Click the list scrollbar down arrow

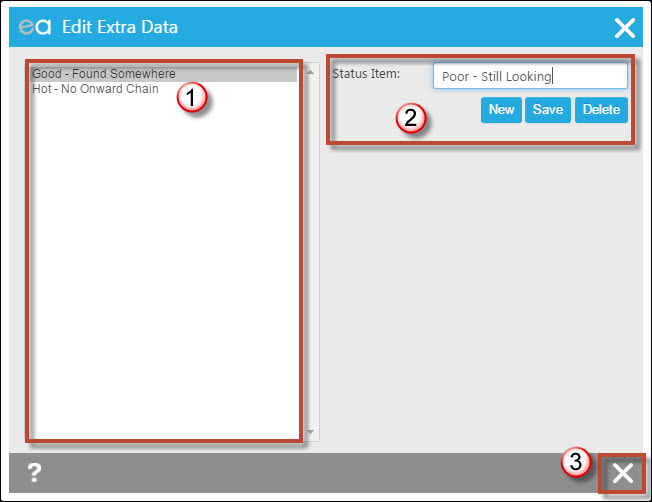tap(310, 432)
